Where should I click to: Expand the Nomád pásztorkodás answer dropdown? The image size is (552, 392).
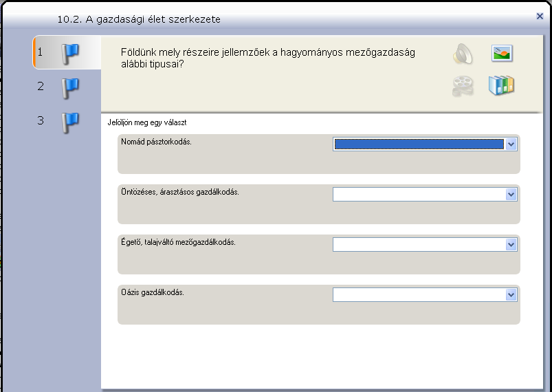pos(511,144)
